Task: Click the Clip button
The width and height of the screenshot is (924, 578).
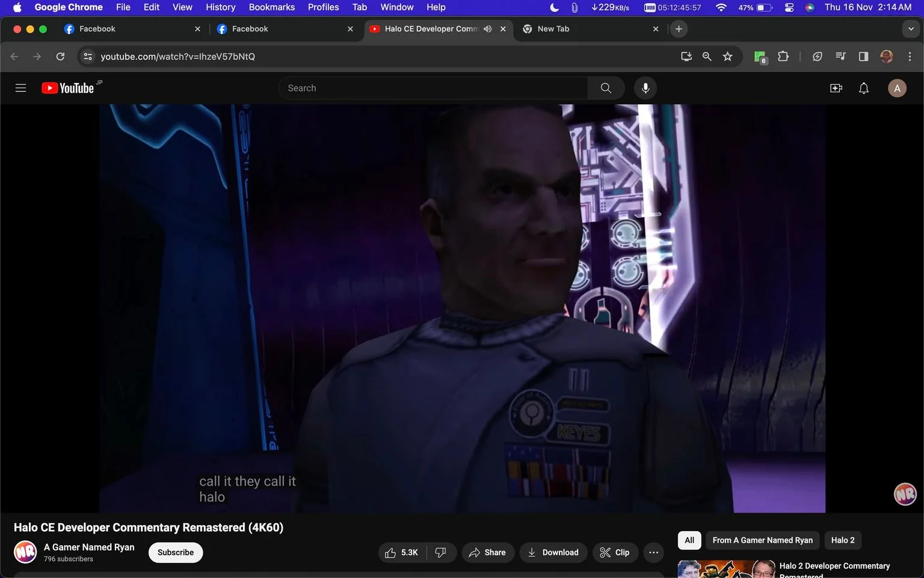Action: click(615, 553)
